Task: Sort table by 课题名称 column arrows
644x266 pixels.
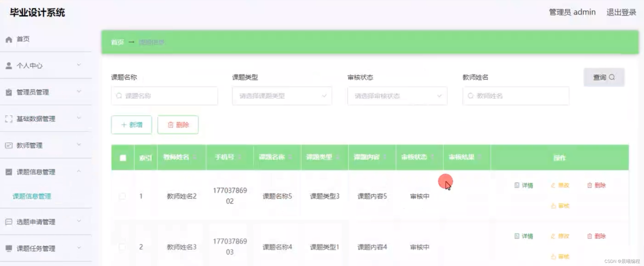Action: click(x=290, y=157)
